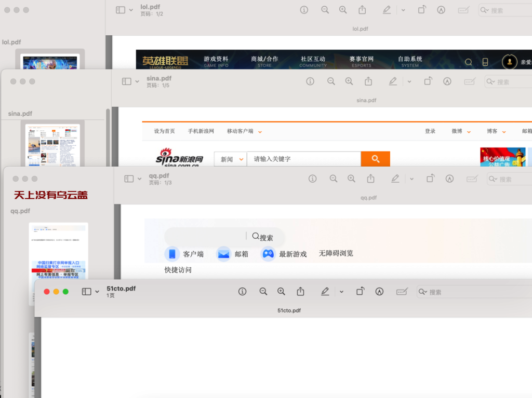This screenshot has width=532, height=398.
Task: Open sidebar view menu in 51cto.pdf window
Action: click(97, 292)
